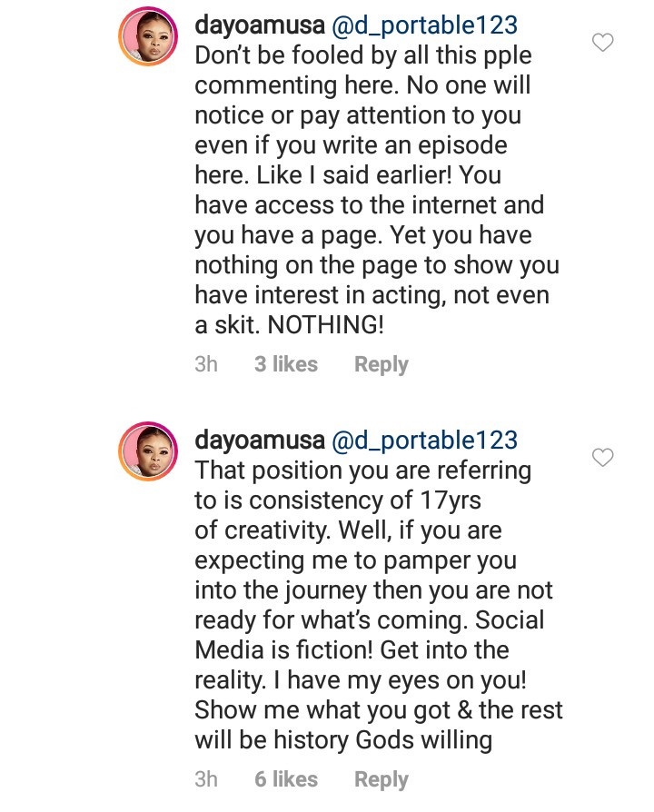The height and width of the screenshot is (812, 654).
Task: Click dayoamusa username on the first comment
Action: 259,26
